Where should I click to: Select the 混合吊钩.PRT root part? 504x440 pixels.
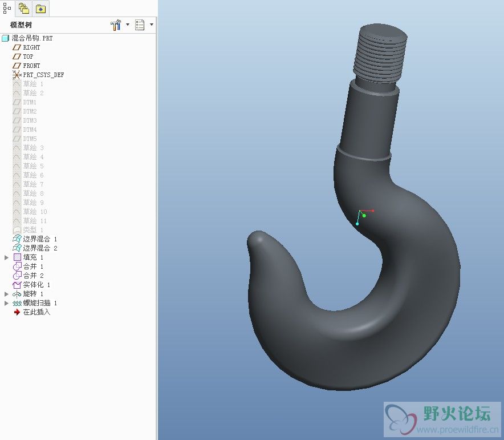tap(32, 38)
